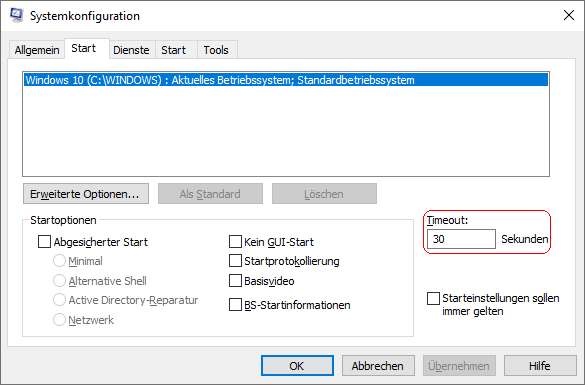Switch to the Allgemein tab
Image resolution: width=585 pixels, height=385 pixels.
(x=37, y=50)
